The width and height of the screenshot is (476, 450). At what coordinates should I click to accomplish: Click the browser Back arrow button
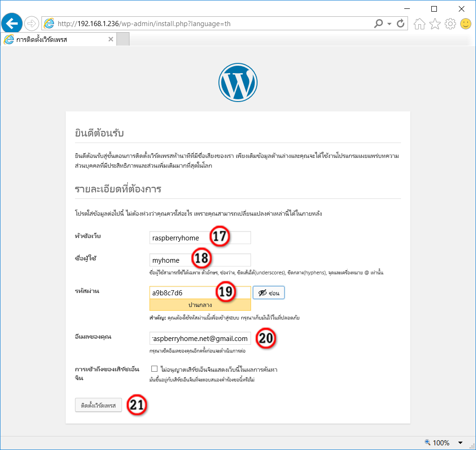pyautogui.click(x=12, y=23)
